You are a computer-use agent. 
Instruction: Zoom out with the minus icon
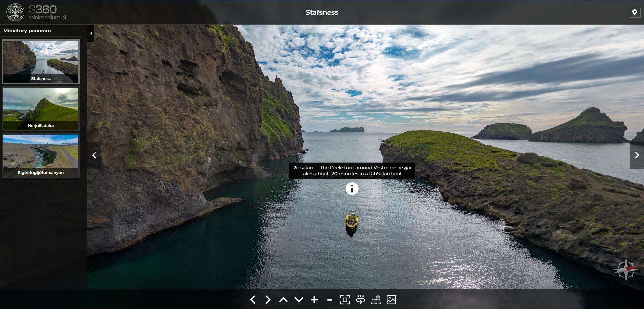pyautogui.click(x=330, y=300)
